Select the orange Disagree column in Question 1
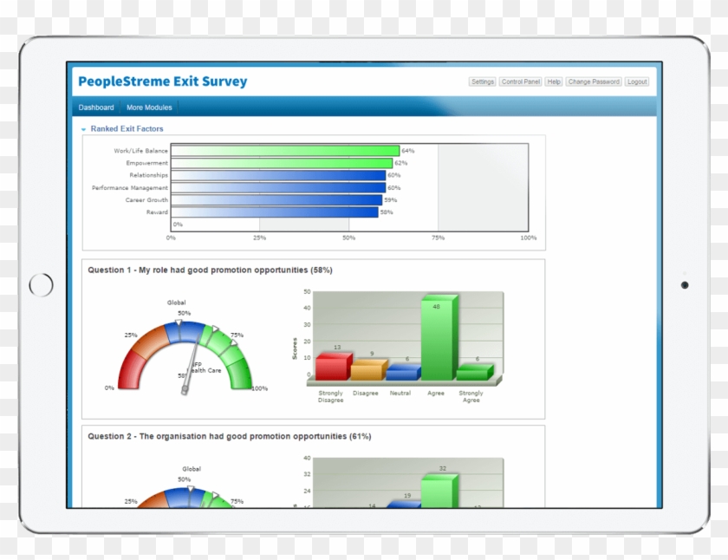This screenshot has height=560, width=728. 367,371
